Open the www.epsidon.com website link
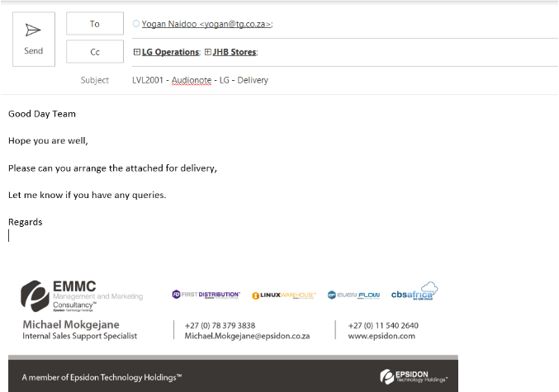 pyautogui.click(x=381, y=337)
